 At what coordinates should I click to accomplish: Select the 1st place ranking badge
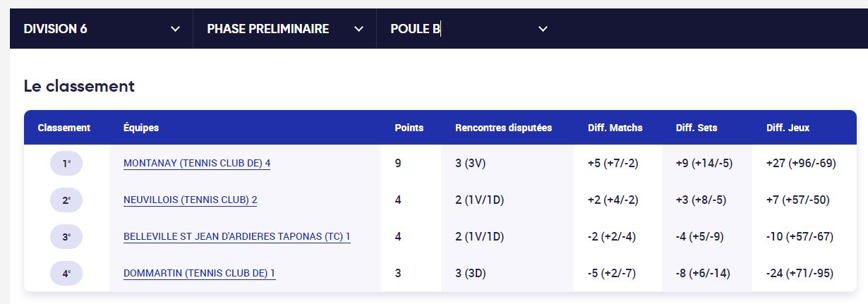[66, 164]
